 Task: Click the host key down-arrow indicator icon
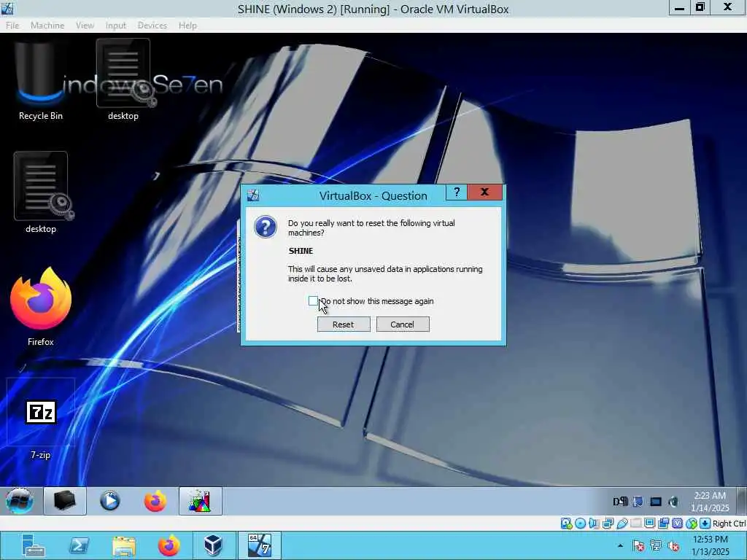point(705,524)
